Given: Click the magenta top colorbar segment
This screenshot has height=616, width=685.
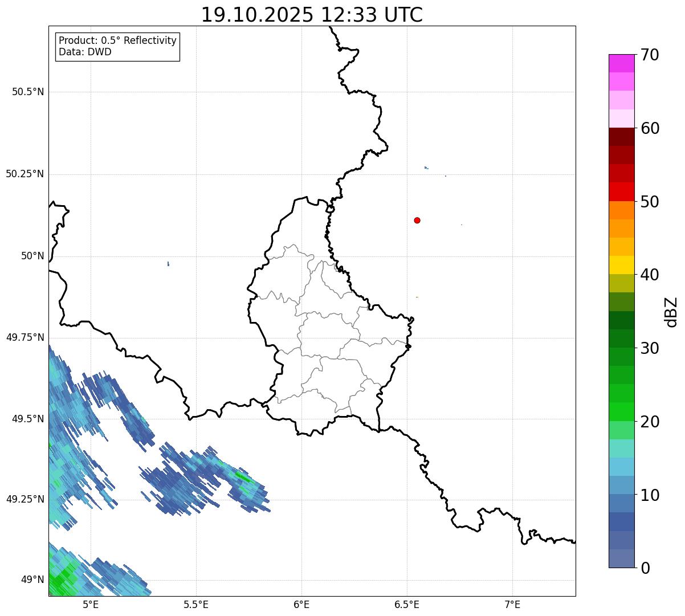Looking at the screenshot, I should pos(621,63).
